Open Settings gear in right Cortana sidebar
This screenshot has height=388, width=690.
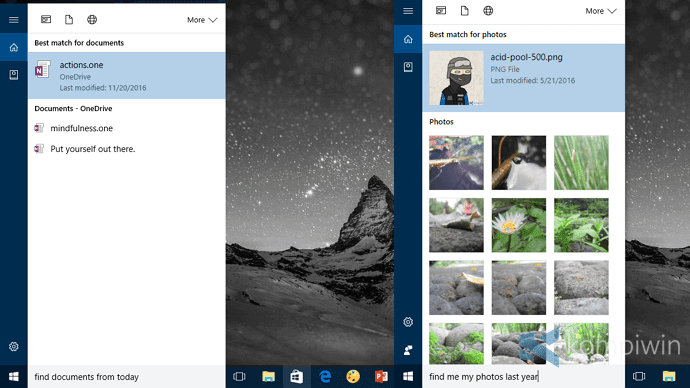pos(408,322)
